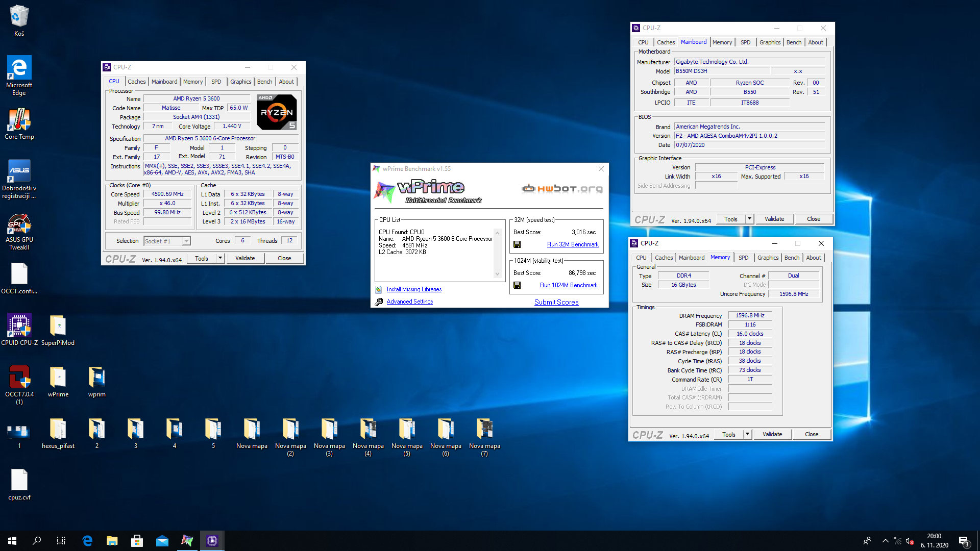Viewport: 980px width, 551px height.
Task: Show hidden system tray icons
Action: [886, 541]
